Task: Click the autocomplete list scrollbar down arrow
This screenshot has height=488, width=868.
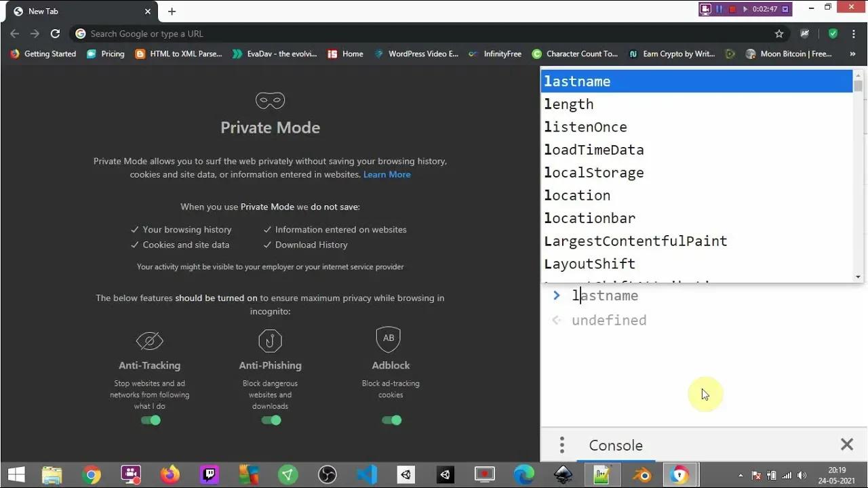Action: tap(859, 277)
